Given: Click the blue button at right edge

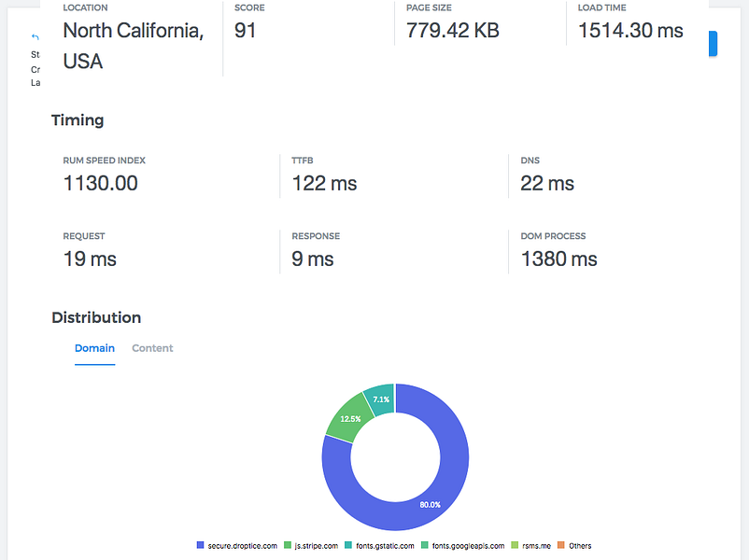Looking at the screenshot, I should (713, 44).
